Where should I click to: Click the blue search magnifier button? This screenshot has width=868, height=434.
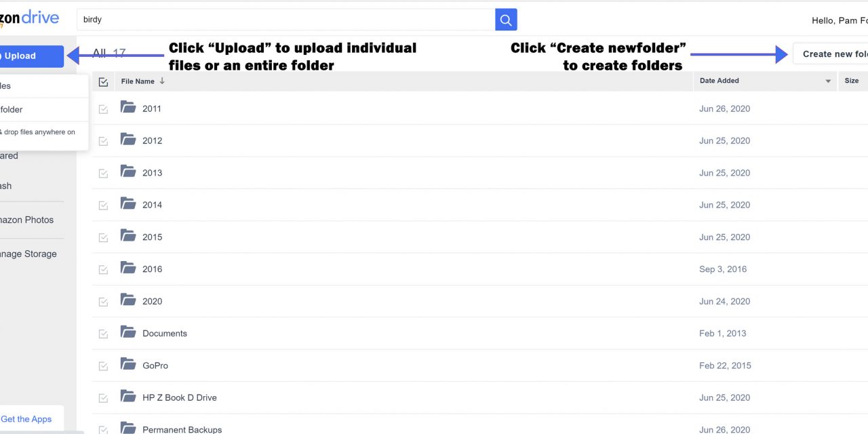[x=506, y=20]
